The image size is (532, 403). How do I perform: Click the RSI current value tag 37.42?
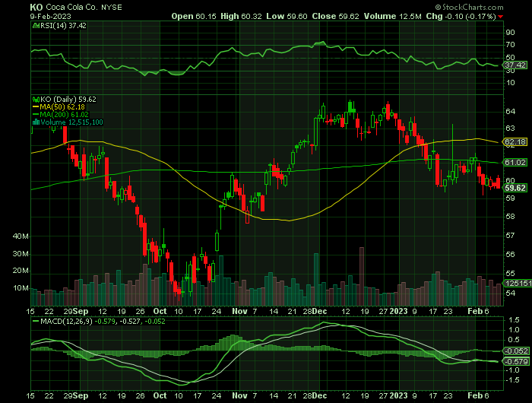515,65
